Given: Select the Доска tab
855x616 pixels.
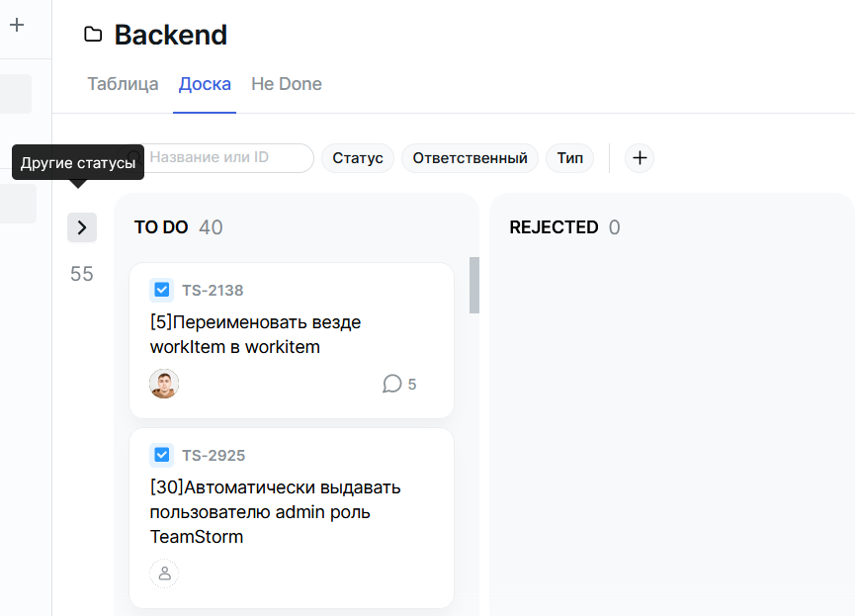Looking at the screenshot, I should coord(205,84).
